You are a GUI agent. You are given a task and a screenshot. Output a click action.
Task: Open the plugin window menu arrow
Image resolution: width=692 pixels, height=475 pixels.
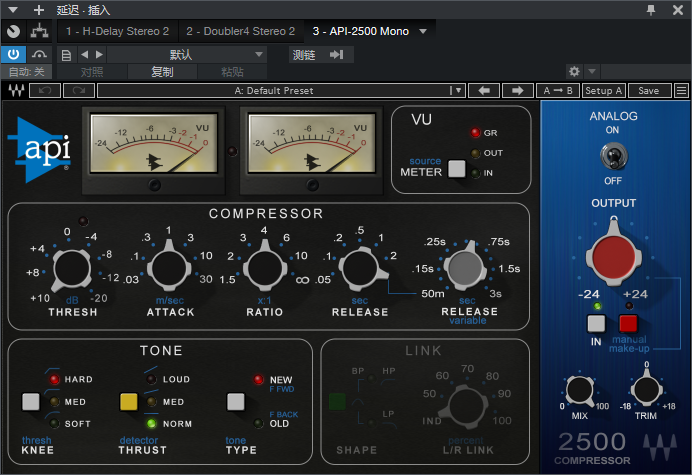[13, 10]
